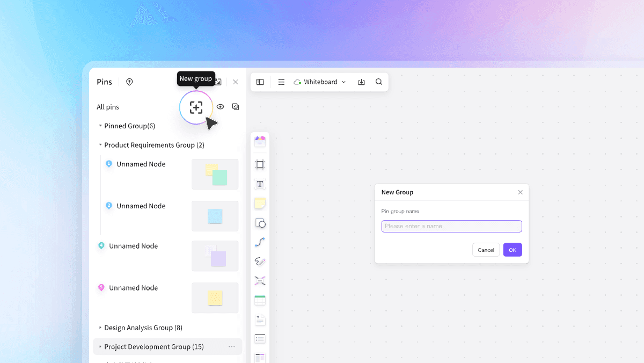Image resolution: width=644 pixels, height=363 pixels.
Task: Select the Text tool
Action: click(x=260, y=184)
